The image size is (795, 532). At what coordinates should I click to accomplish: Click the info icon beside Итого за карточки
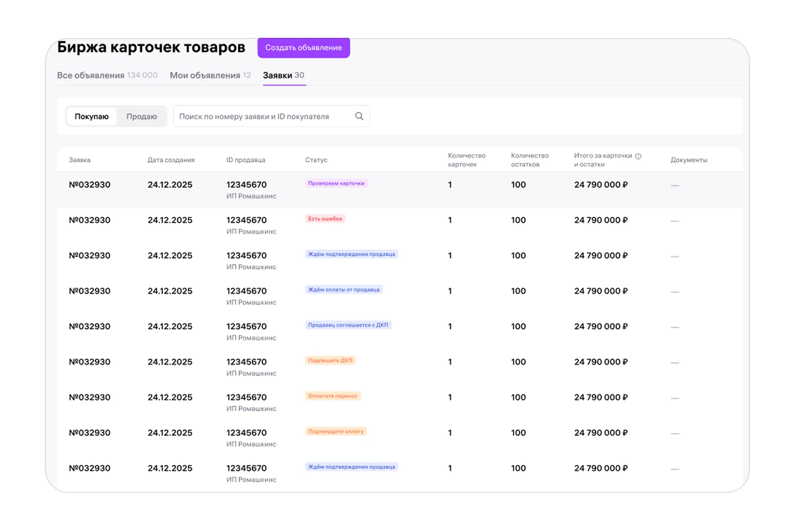pos(638,156)
